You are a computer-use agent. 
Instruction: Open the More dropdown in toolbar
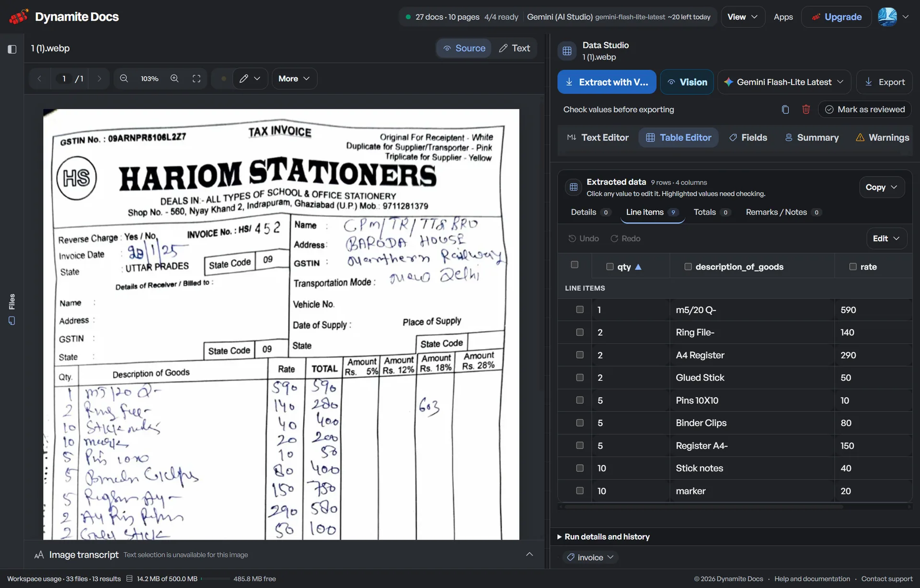click(294, 79)
